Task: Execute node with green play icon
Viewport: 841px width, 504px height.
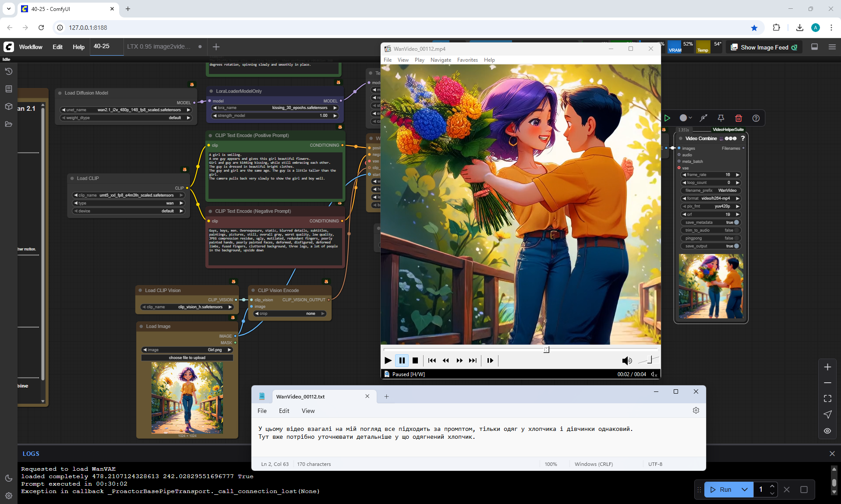Action: click(x=667, y=118)
